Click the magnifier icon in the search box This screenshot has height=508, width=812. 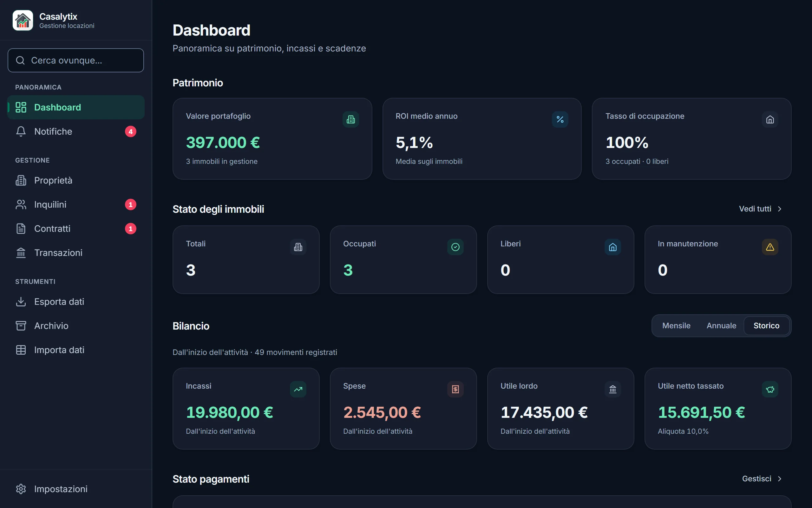21,60
